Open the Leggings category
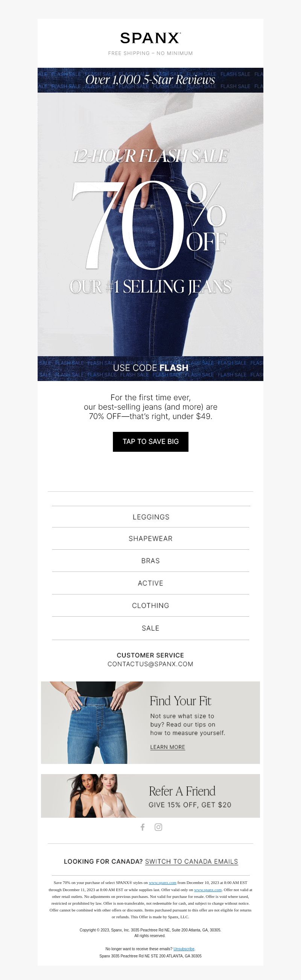301x980 pixels. click(150, 517)
